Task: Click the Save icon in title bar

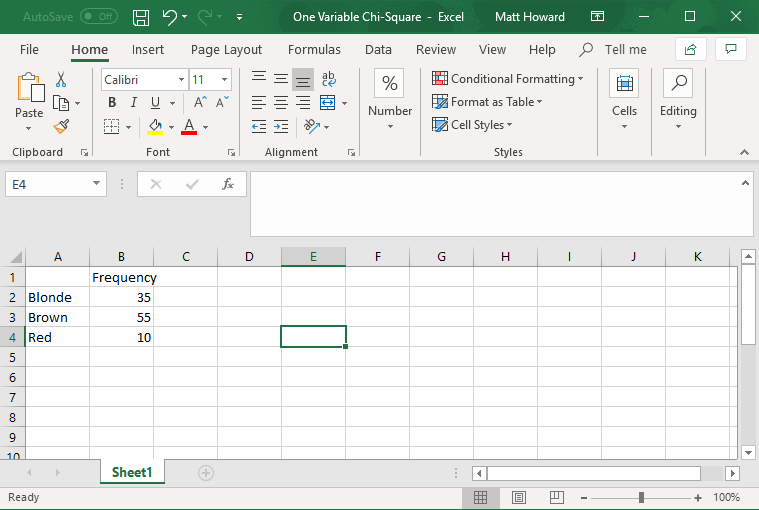Action: coord(141,17)
